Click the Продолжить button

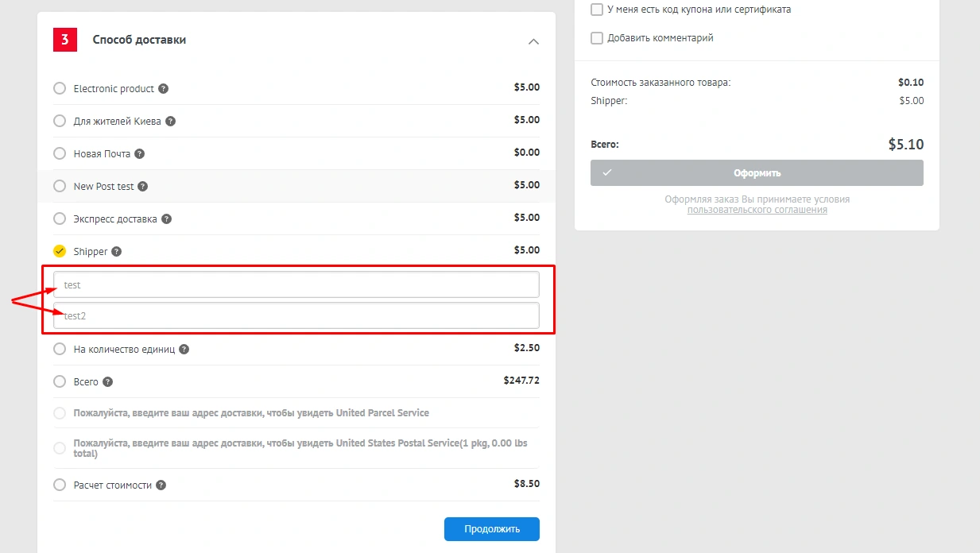click(491, 529)
